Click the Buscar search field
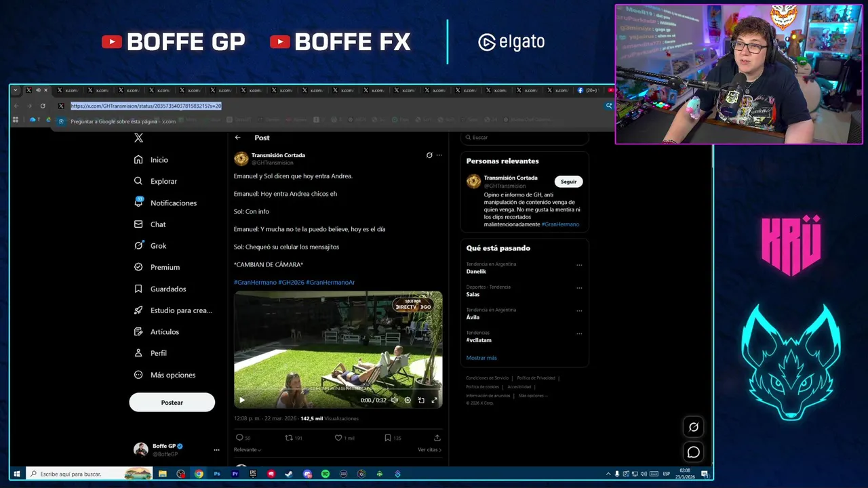 (x=524, y=138)
